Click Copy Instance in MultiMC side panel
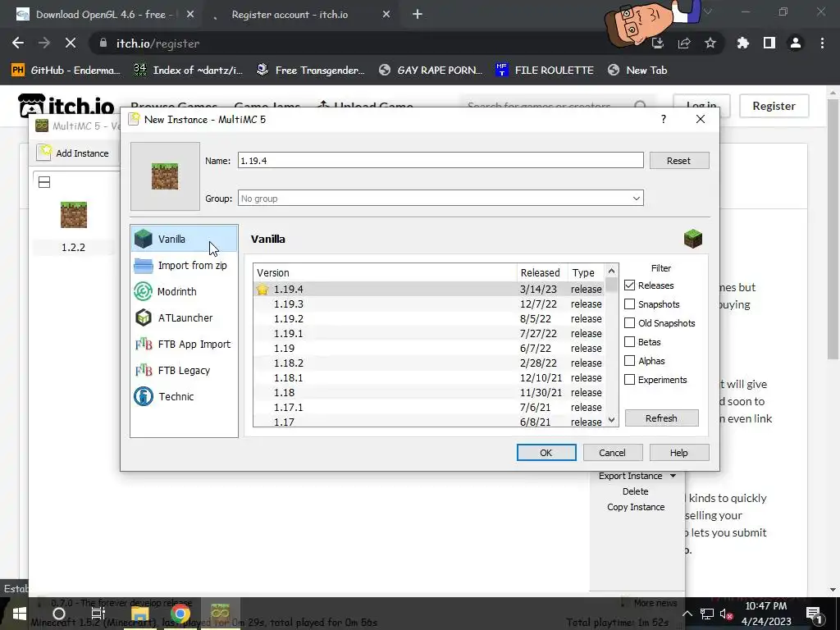The width and height of the screenshot is (840, 630). click(636, 507)
